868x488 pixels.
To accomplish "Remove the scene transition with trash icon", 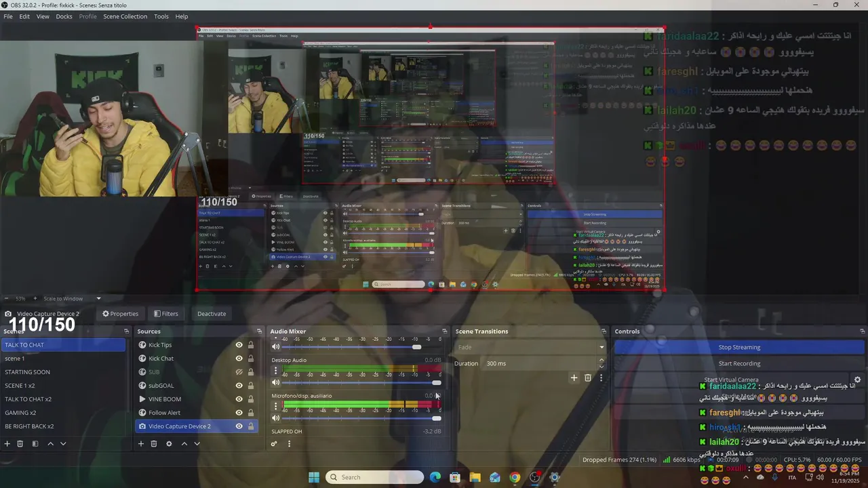I will 588,378.
